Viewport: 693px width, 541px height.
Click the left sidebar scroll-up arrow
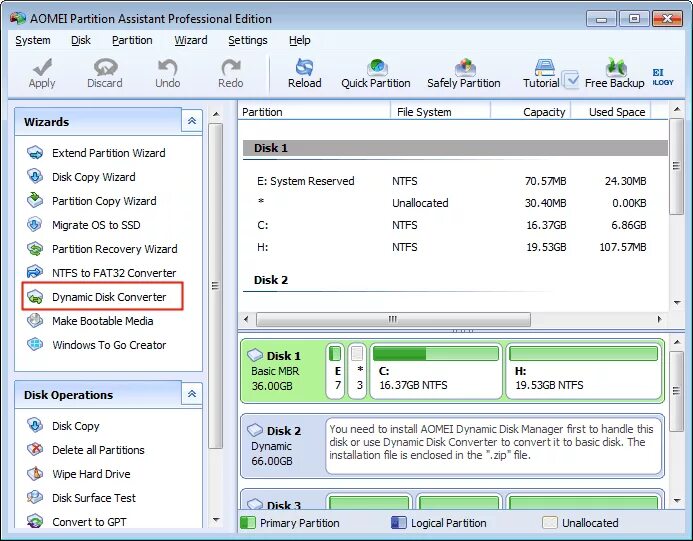point(216,114)
